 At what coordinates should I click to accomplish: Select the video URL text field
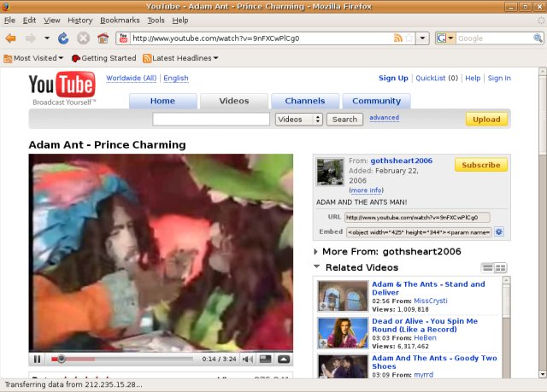coord(417,217)
